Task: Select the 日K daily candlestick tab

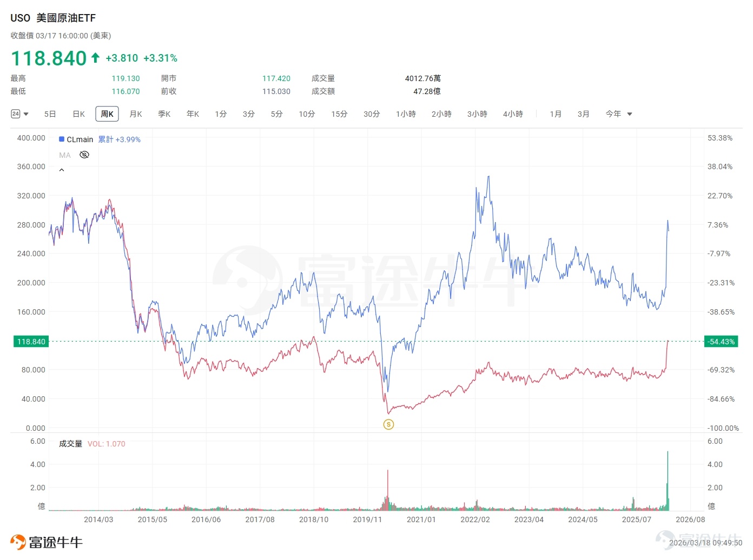Action: [x=78, y=114]
